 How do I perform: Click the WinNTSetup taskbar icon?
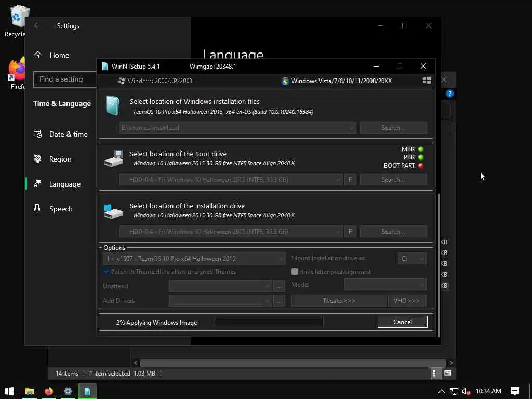[87, 391]
